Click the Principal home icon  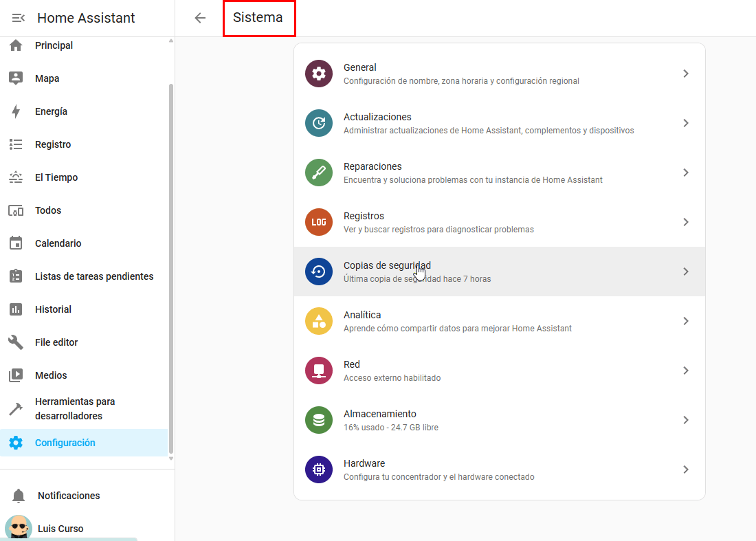click(16, 45)
